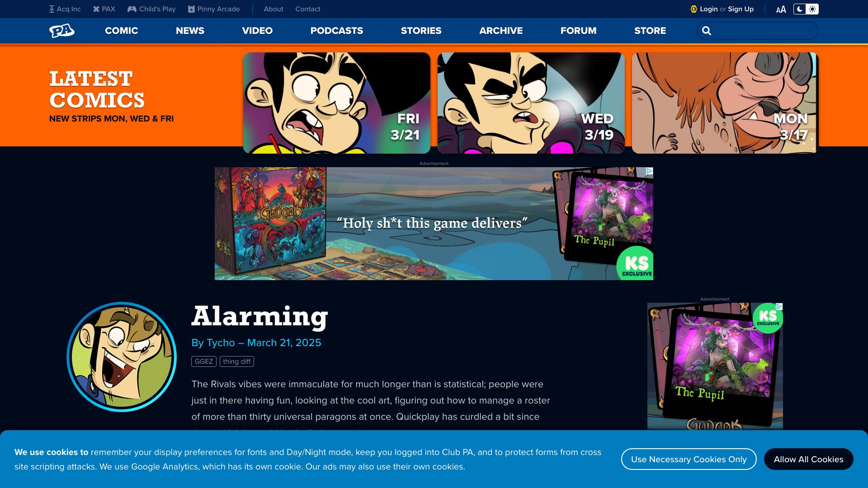Click the Sign Up link
The image size is (868, 488).
[741, 9]
